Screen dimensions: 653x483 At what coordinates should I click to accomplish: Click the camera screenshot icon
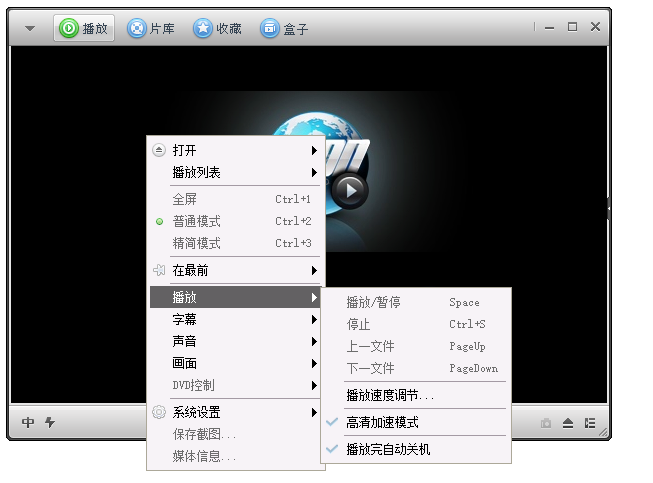tap(546, 423)
